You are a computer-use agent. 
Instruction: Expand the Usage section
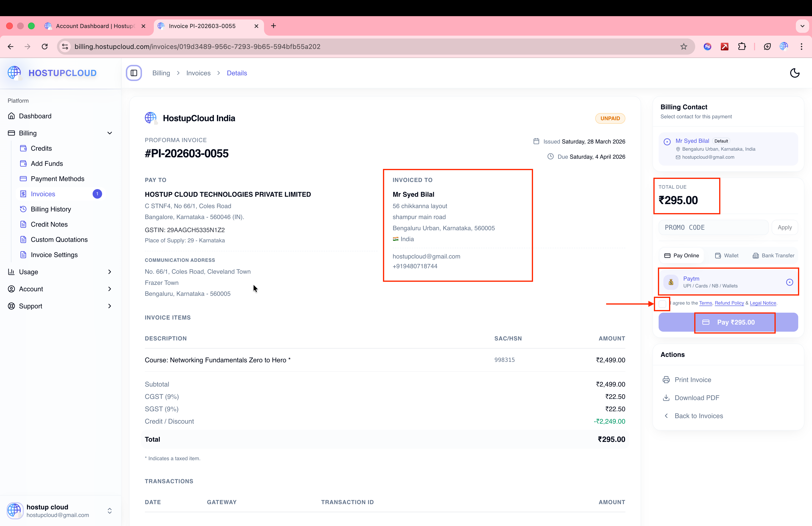coord(60,272)
